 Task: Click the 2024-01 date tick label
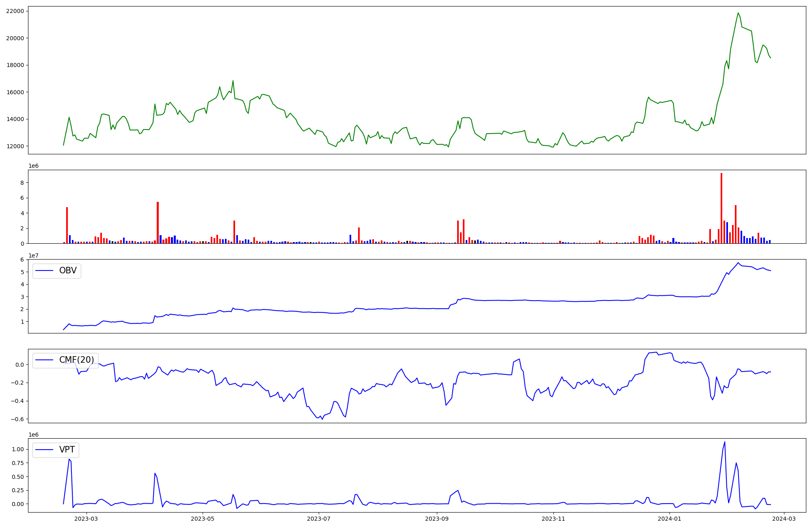point(669,519)
